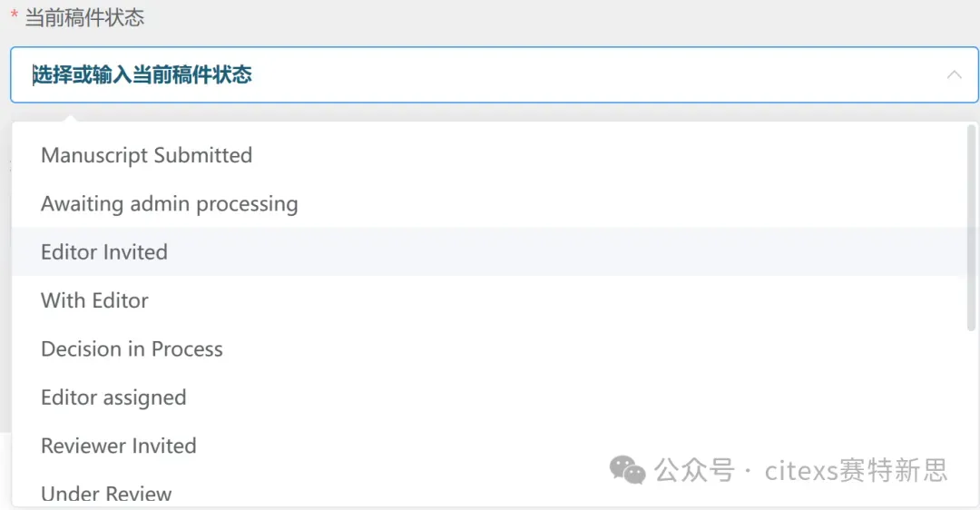Image resolution: width=980 pixels, height=510 pixels.
Task: Click the citexs赛特新思 watermark text
Action: 857,470
